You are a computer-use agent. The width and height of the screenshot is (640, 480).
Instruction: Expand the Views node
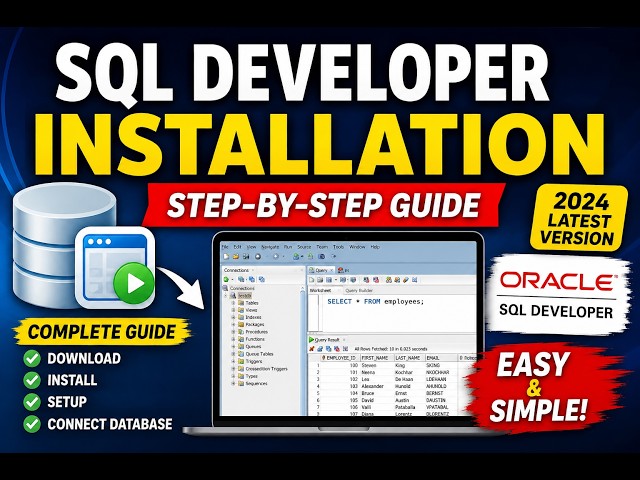[233, 310]
